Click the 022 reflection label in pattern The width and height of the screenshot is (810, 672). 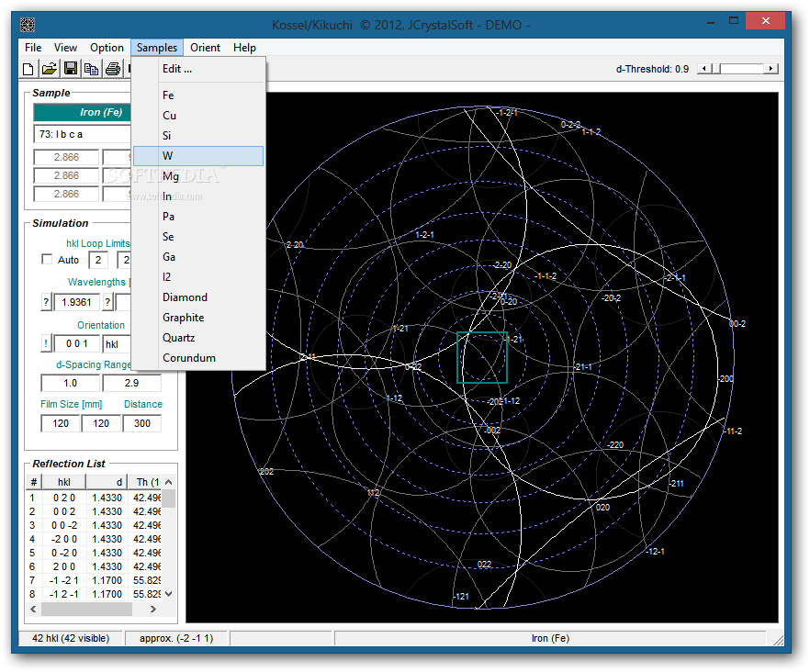(484, 564)
